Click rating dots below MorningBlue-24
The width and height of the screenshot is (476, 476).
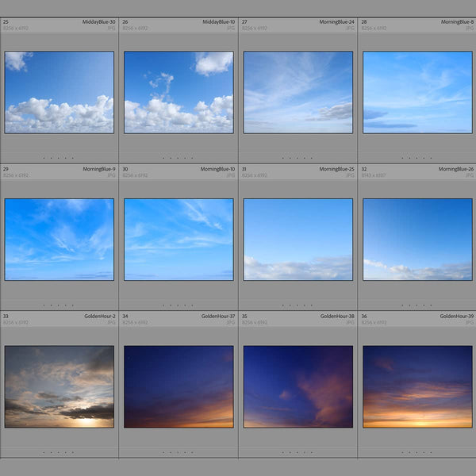click(x=298, y=158)
